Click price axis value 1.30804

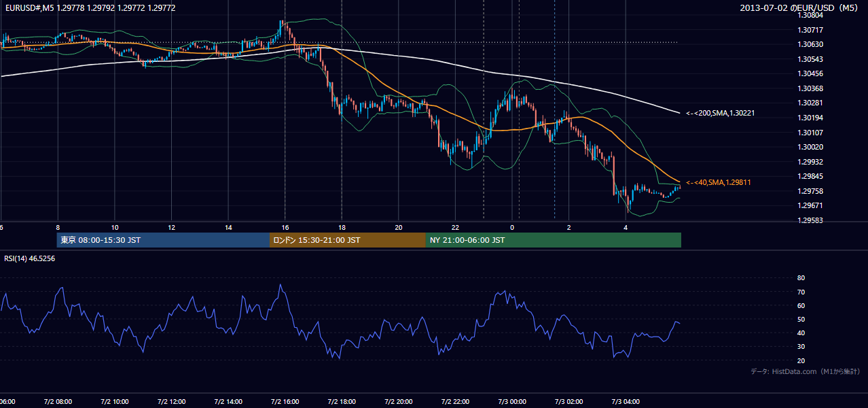(810, 15)
